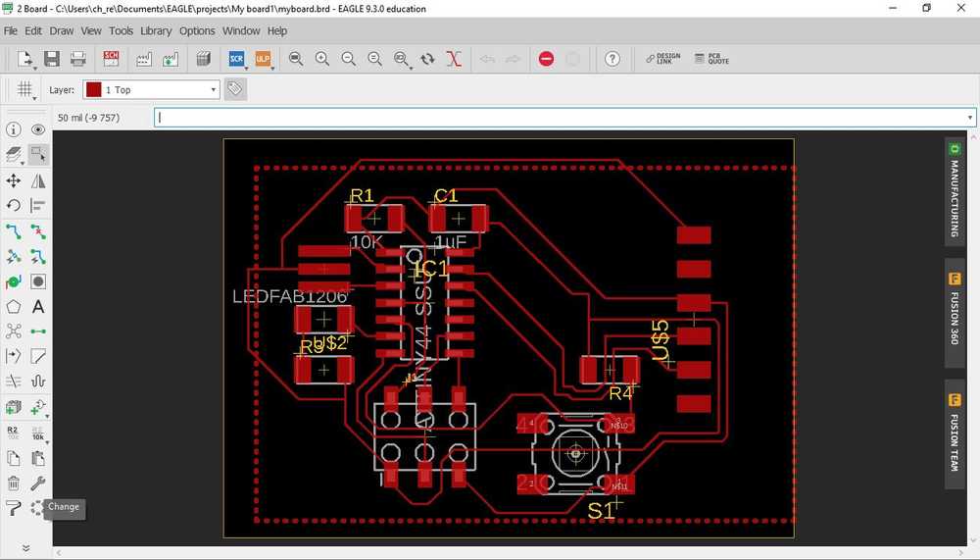Open the Layer settings stack icon
Viewport: 980px width, 560px height.
tap(13, 155)
